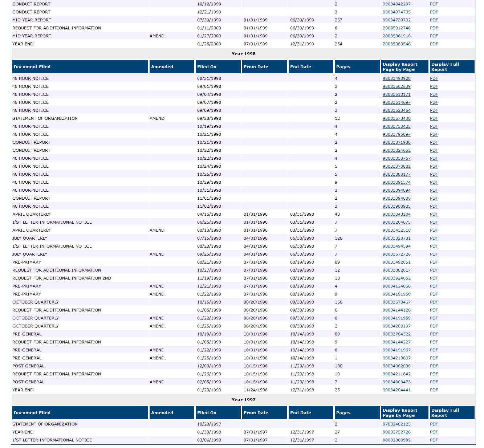Viewport: 484px width, 448px height.
Task: Open report link 99034203197
Action: [x=396, y=326]
